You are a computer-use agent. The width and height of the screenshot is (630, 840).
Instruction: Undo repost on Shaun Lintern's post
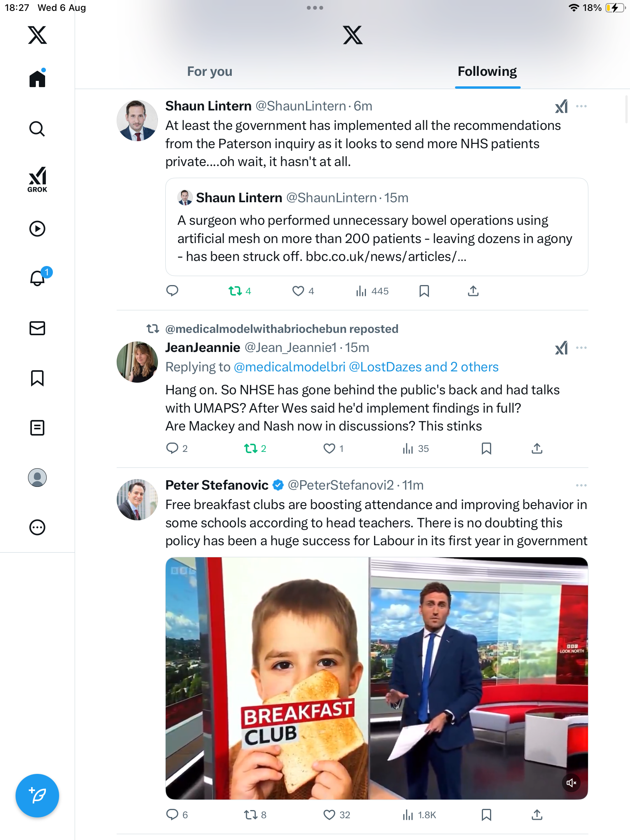coord(235,291)
